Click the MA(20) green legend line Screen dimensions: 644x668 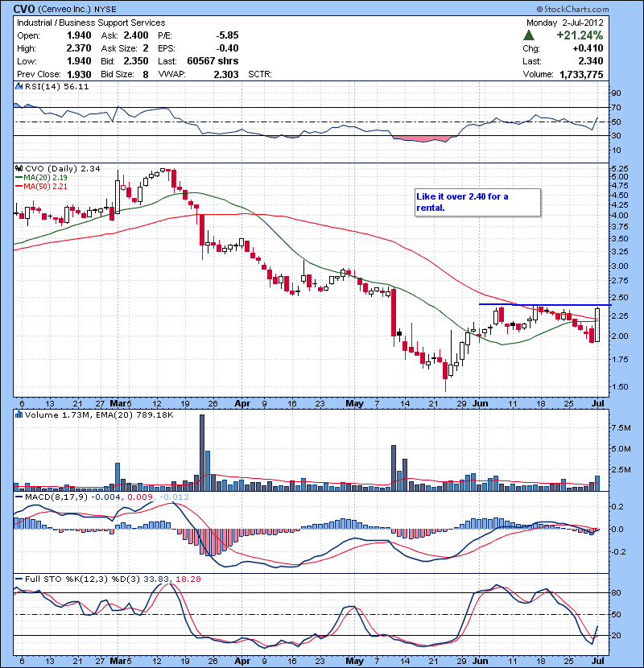(x=19, y=178)
